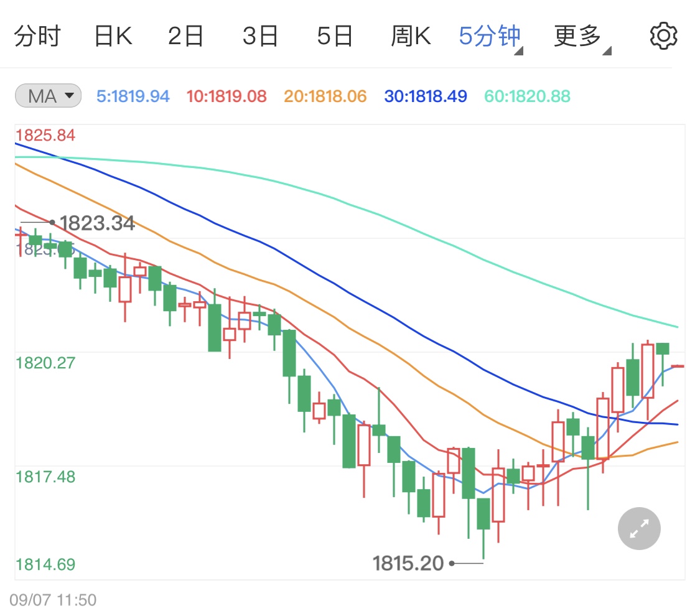Switch to 周K tab
700x616 pixels.
click(411, 35)
